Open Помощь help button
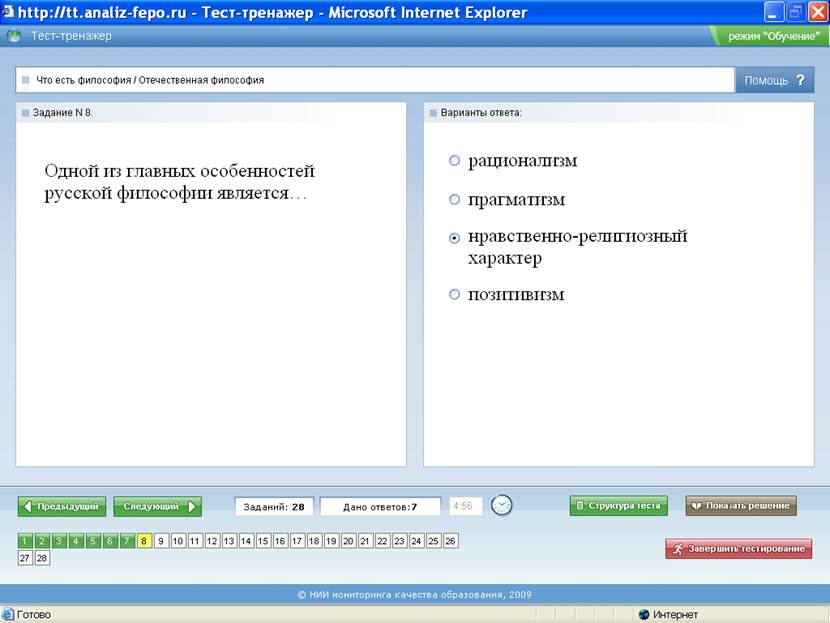830x623 pixels. [774, 80]
